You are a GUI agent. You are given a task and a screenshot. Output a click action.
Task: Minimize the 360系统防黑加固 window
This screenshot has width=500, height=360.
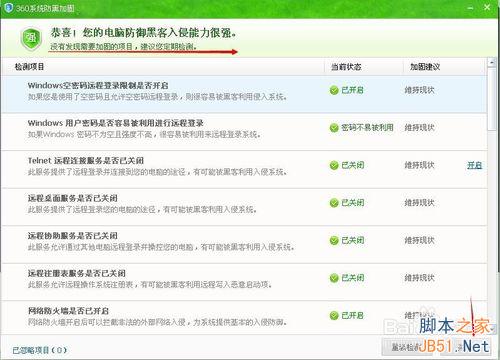471,8
